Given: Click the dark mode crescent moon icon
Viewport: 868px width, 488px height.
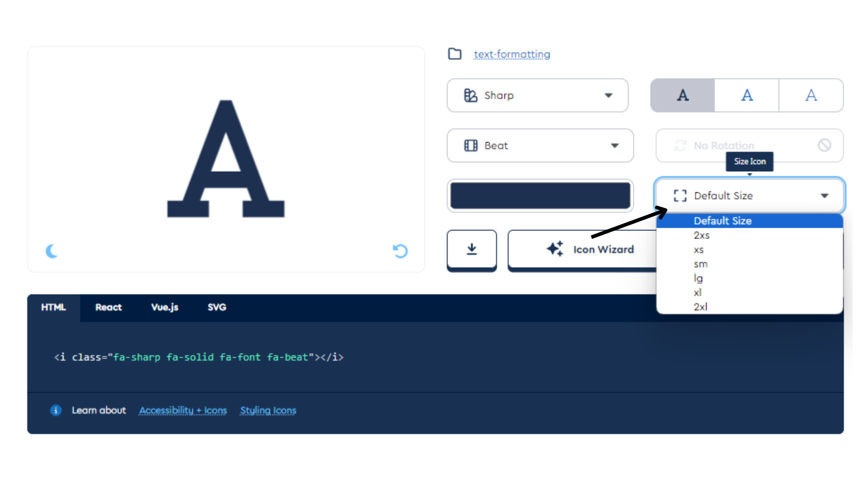Looking at the screenshot, I should point(52,251).
